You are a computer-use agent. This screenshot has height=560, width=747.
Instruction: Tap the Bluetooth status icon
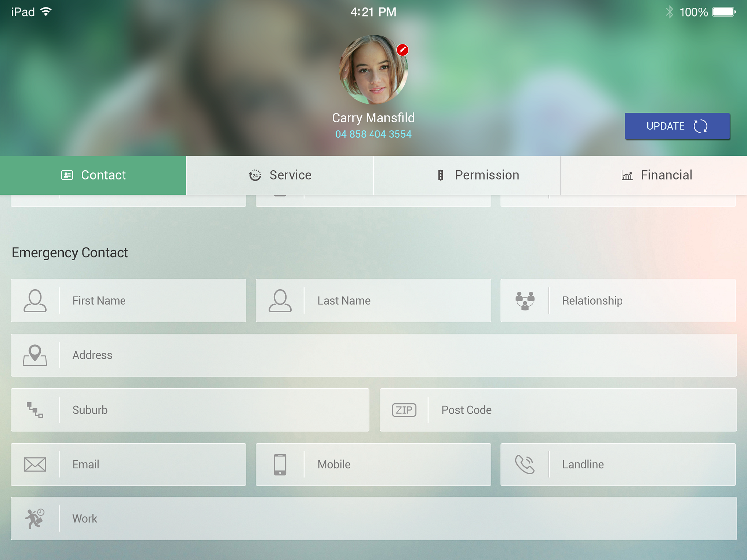point(669,12)
